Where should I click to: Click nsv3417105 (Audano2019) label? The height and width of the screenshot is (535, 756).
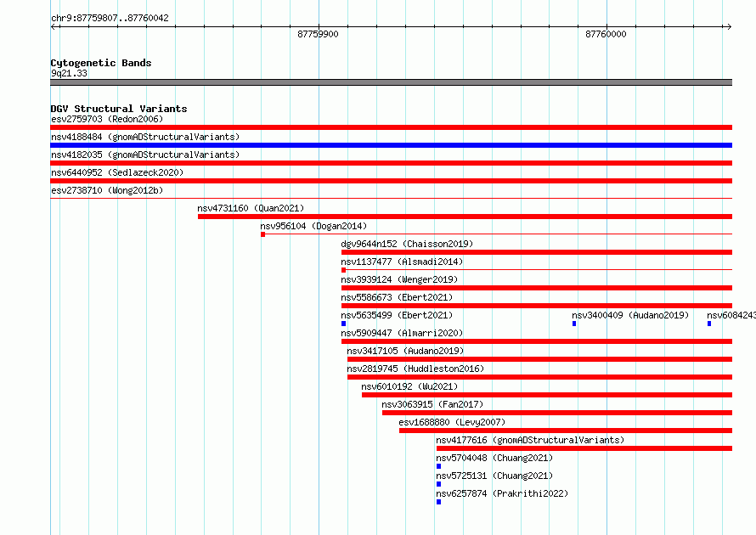click(x=405, y=351)
